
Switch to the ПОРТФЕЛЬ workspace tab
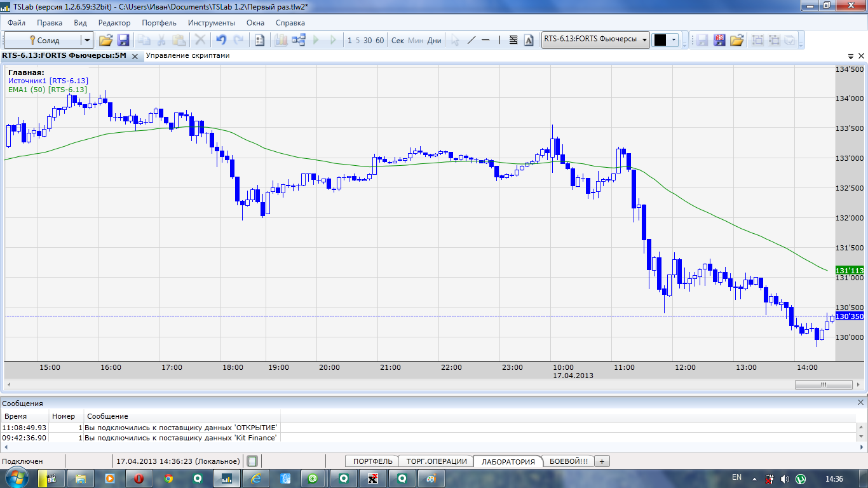372,461
